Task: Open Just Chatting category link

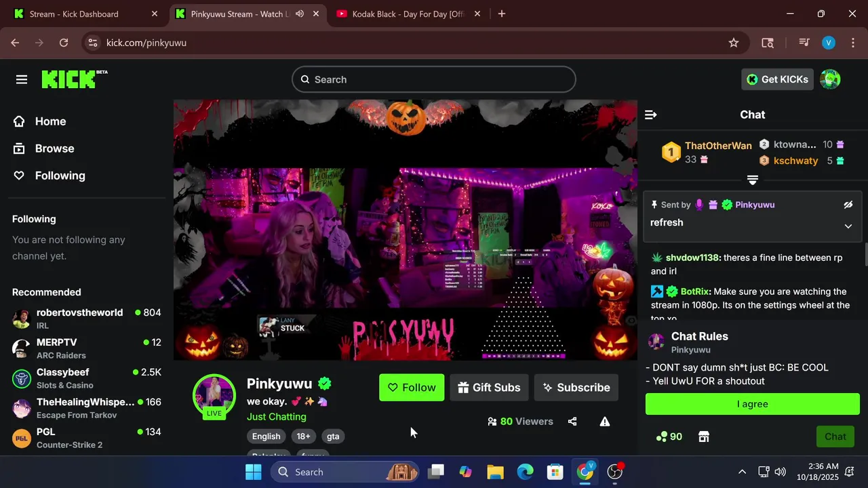Action: [277, 417]
